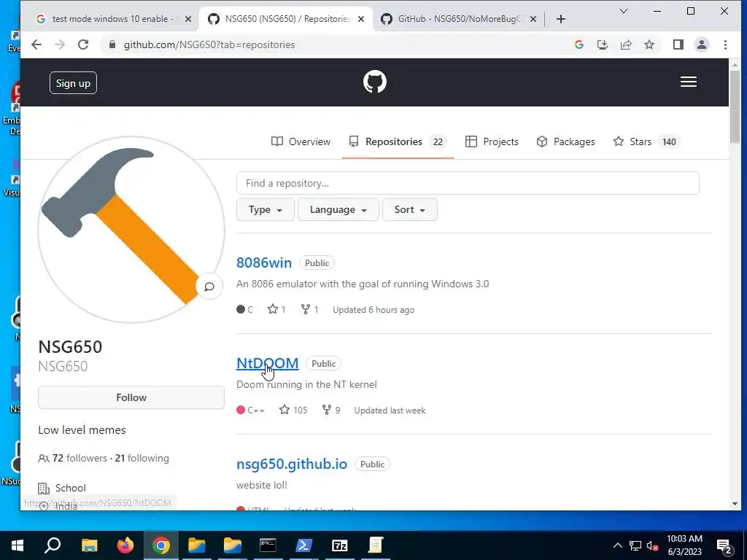Open the nsg650.github.io repository link
The height and width of the screenshot is (560, 747).
coord(292,464)
